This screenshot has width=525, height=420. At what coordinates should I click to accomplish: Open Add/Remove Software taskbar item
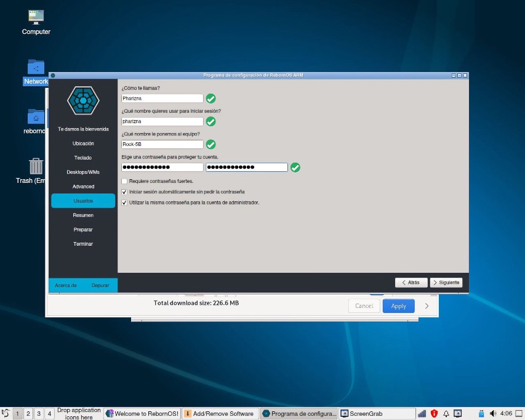pos(220,414)
